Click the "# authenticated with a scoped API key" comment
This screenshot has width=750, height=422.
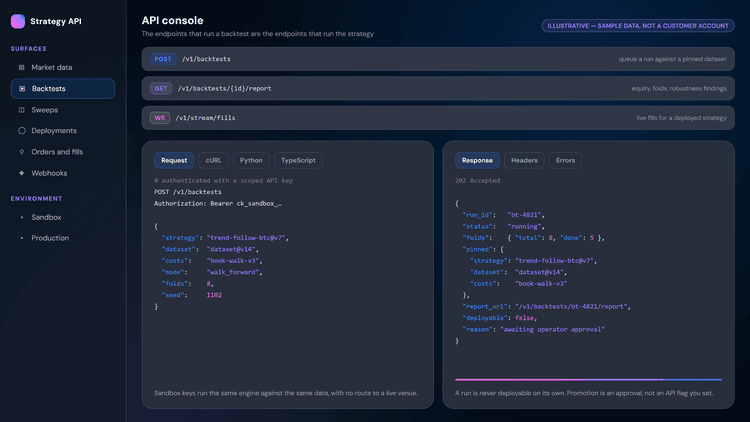tap(223, 180)
